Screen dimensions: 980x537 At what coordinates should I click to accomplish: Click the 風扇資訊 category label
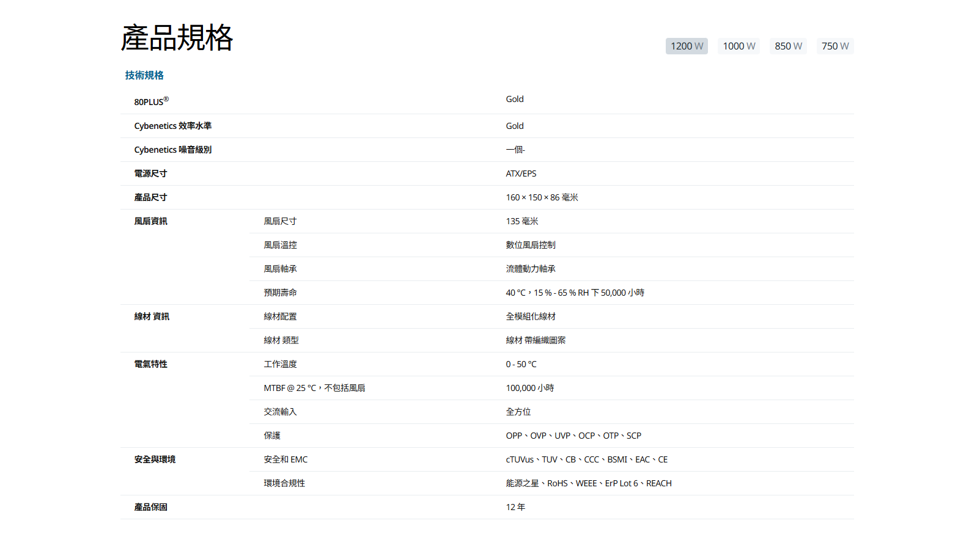pos(150,221)
